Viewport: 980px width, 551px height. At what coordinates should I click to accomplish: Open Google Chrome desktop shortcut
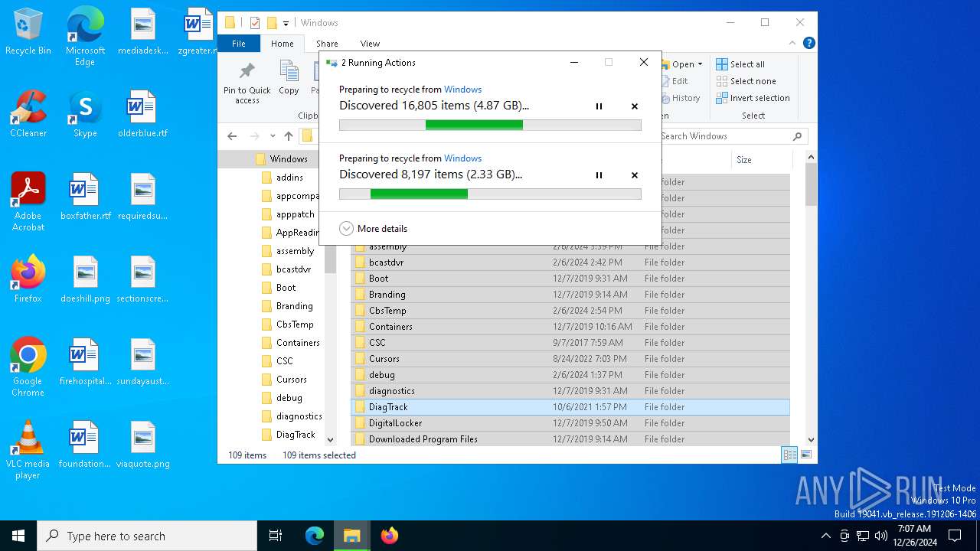click(28, 367)
